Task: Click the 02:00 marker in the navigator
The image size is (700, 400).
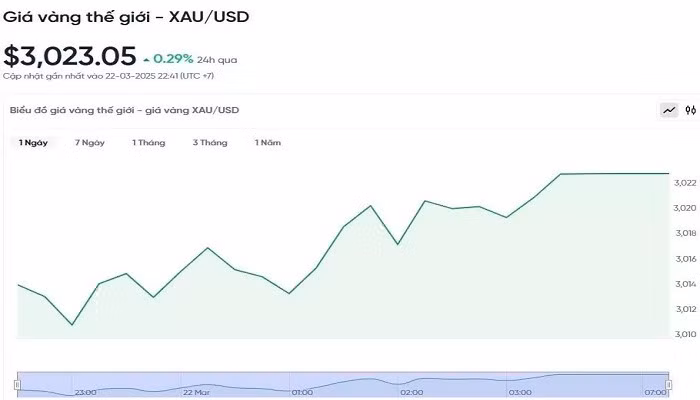Action: (x=410, y=393)
